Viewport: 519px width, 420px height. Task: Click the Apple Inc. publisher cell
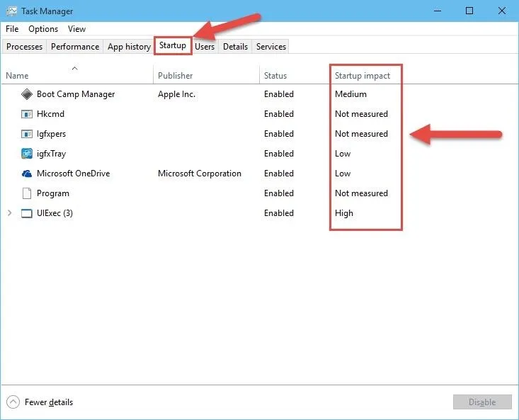pos(177,94)
